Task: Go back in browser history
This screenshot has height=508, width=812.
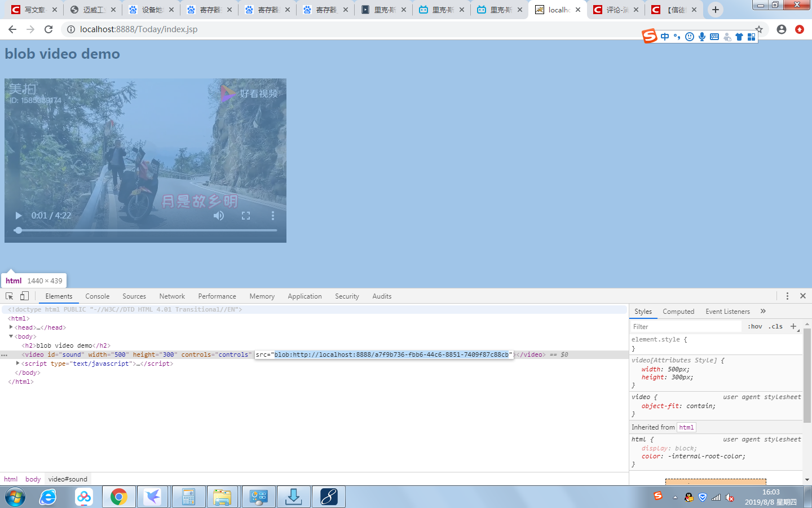Action: point(12,29)
